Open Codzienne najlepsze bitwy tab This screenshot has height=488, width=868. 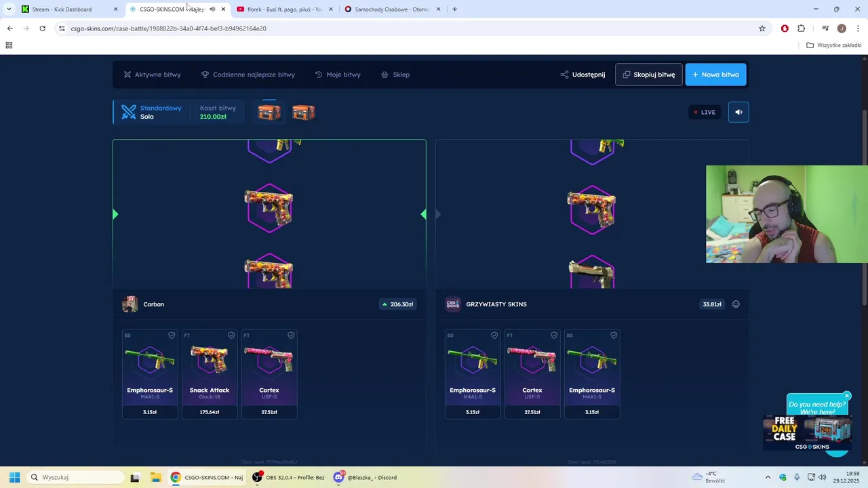point(248,75)
